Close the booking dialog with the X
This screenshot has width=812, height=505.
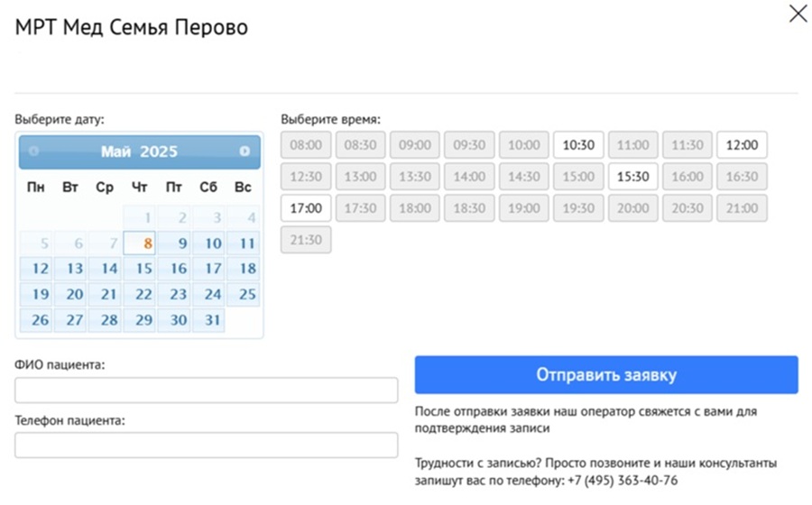798,14
